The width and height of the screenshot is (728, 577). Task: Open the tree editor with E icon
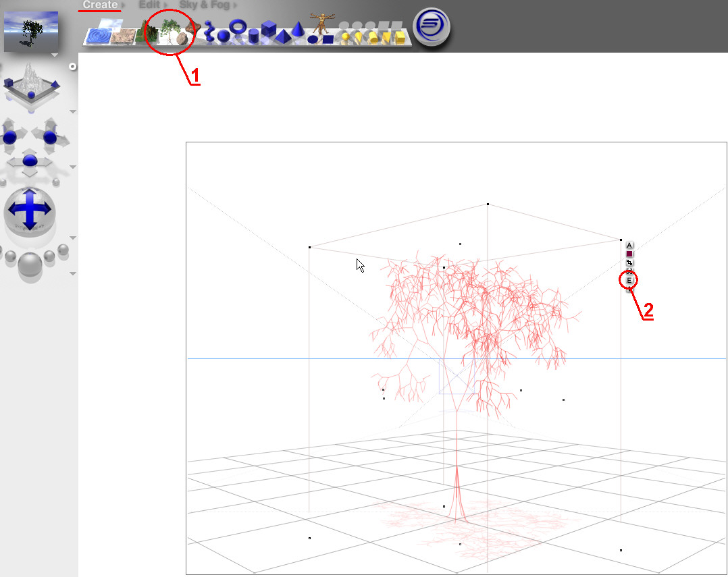pyautogui.click(x=629, y=280)
